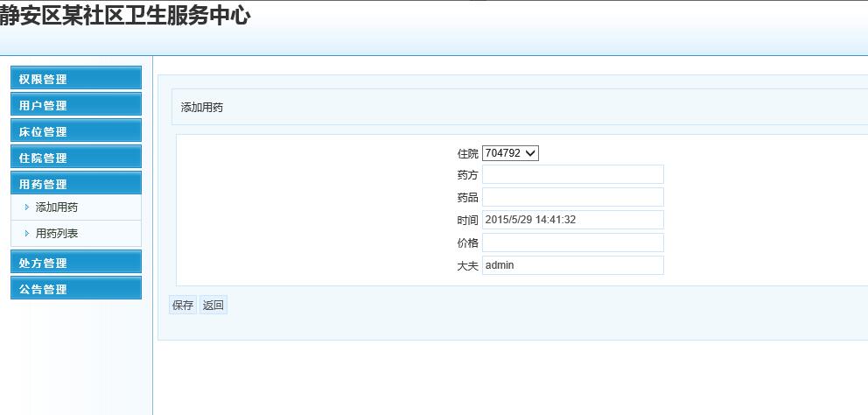
Task: Open the 用药列表 submenu link
Action: [57, 233]
